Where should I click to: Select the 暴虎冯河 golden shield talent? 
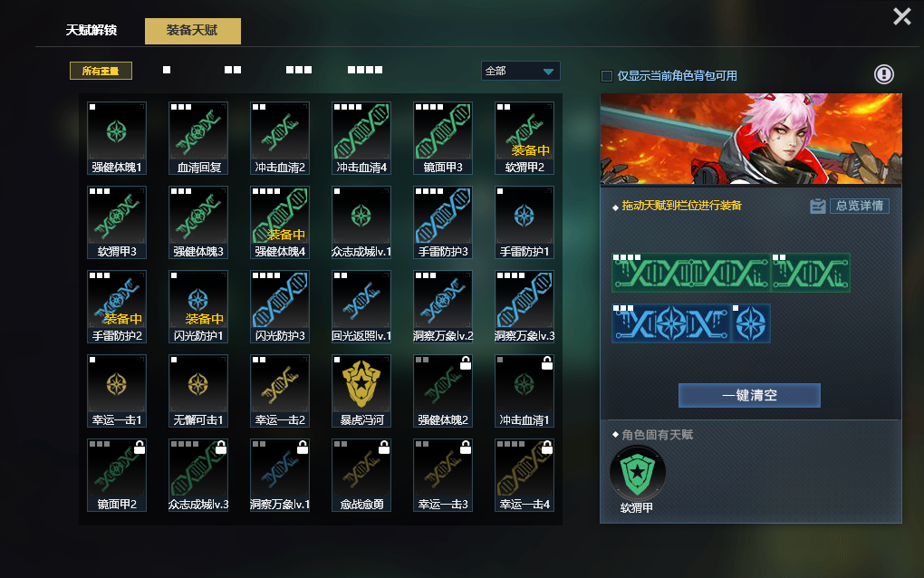click(361, 390)
